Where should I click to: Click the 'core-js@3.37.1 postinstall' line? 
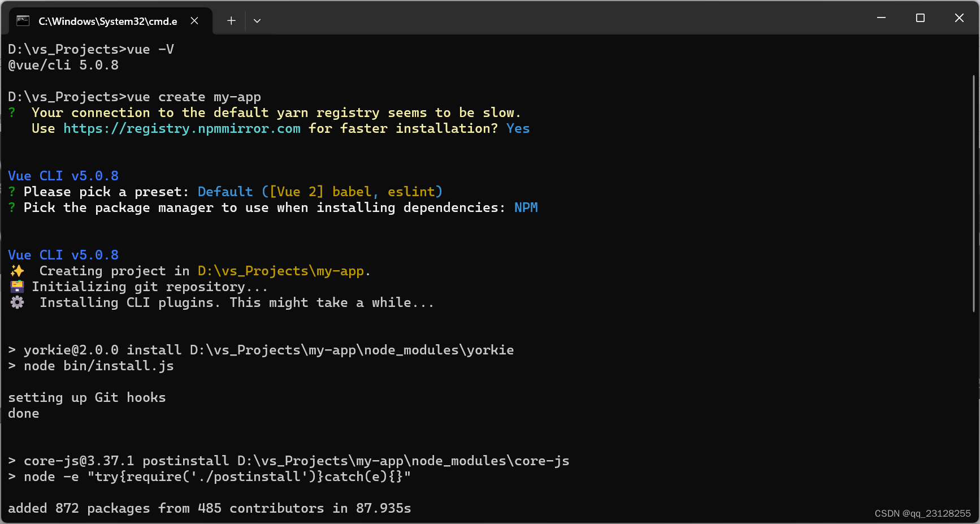point(289,461)
